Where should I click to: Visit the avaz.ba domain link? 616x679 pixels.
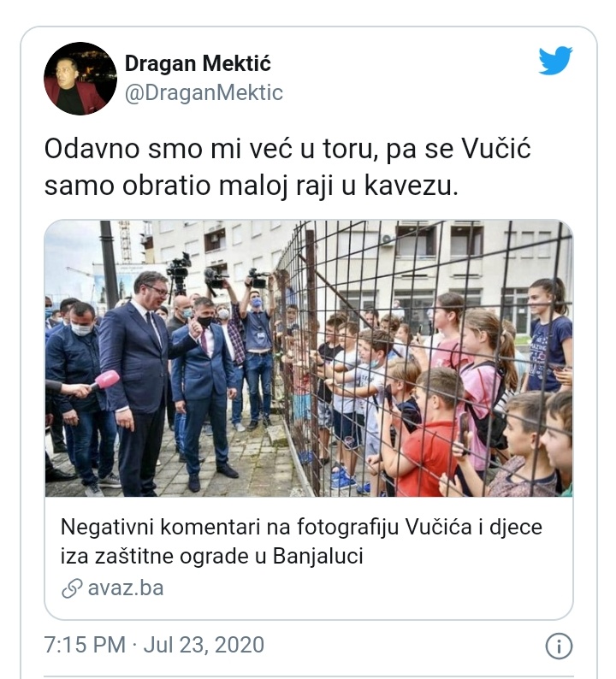pos(126,588)
